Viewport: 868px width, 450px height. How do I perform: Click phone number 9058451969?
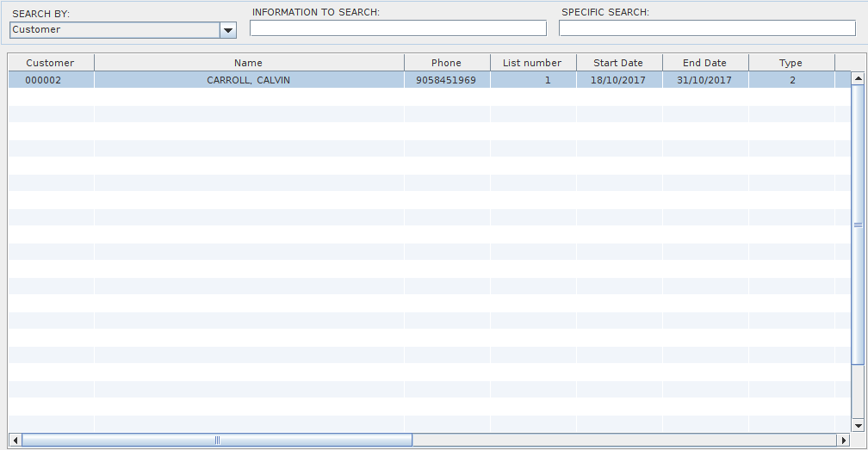446,80
